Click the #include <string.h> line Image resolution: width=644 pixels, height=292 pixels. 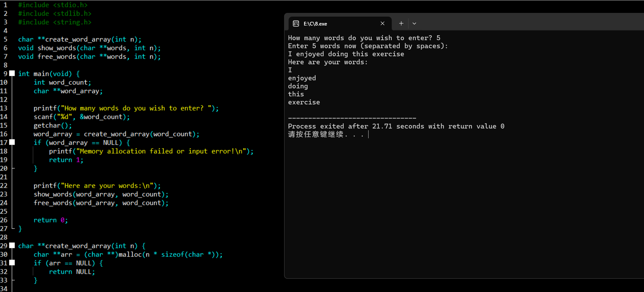coord(55,22)
